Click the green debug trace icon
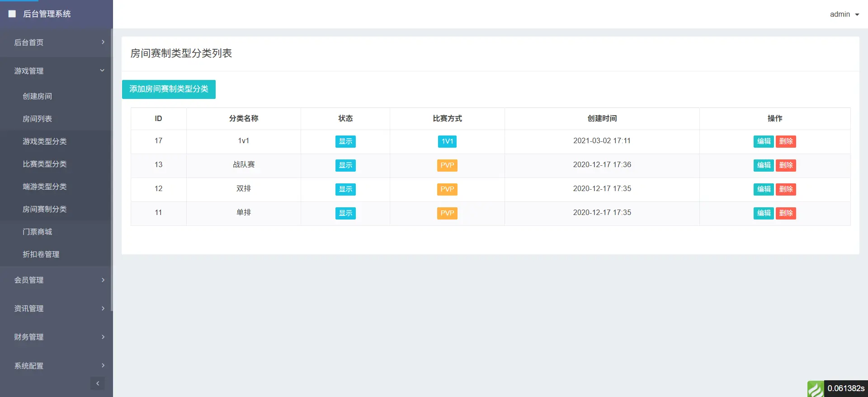This screenshot has height=397, width=868. click(816, 389)
